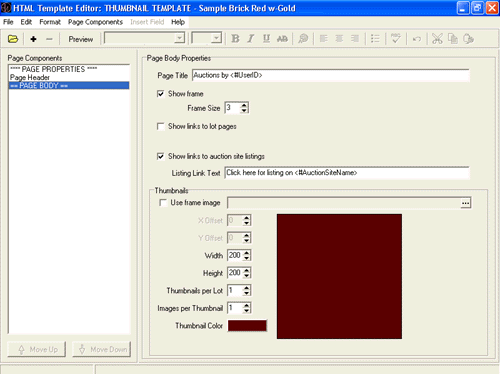This screenshot has height=374, width=500.
Task: Uncheck the Show frame checkbox
Action: pos(161,94)
